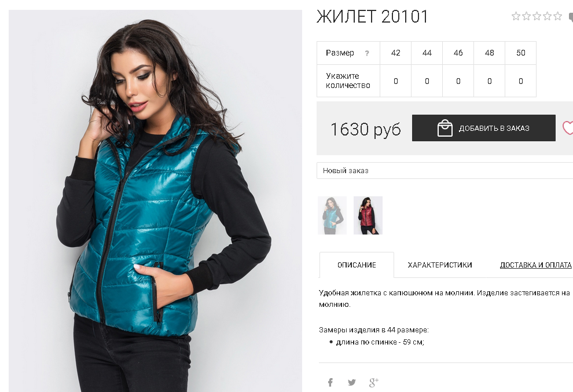Click the Facebook share icon
Screen dimensions: 573x392
coord(330,383)
